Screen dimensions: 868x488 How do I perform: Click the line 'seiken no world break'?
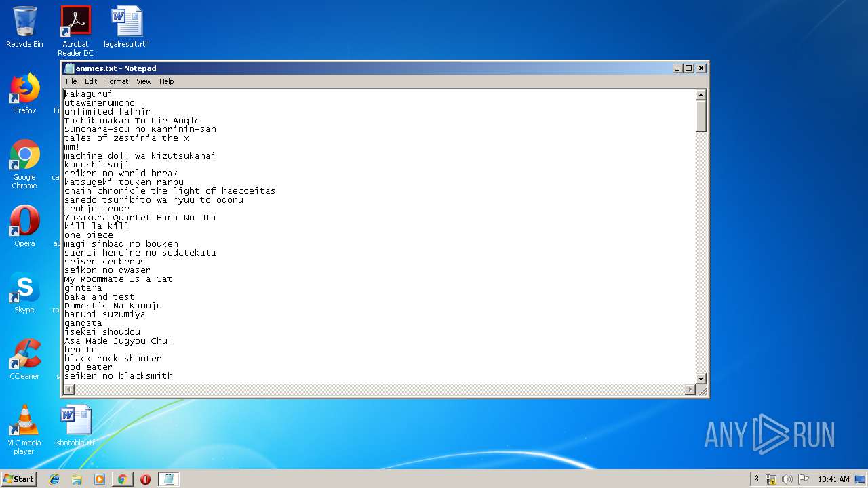[x=121, y=174]
